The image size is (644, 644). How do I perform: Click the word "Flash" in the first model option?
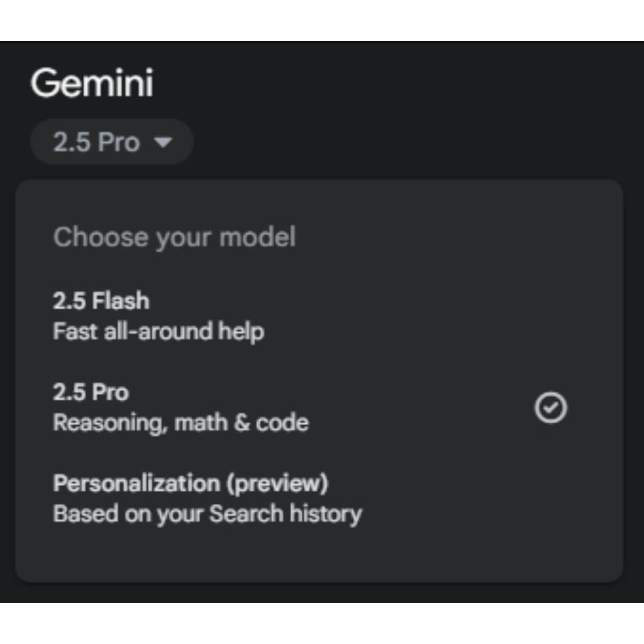pos(121,301)
